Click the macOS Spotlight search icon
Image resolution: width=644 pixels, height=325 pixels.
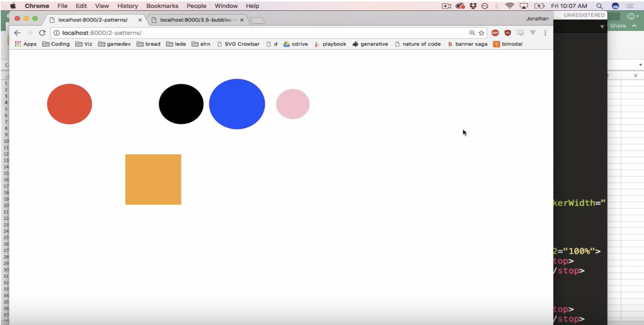(599, 6)
